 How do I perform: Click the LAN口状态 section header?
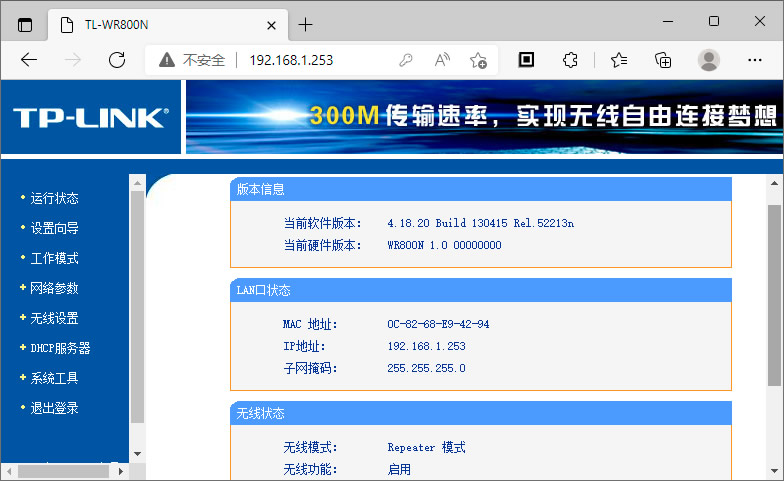tap(480, 290)
